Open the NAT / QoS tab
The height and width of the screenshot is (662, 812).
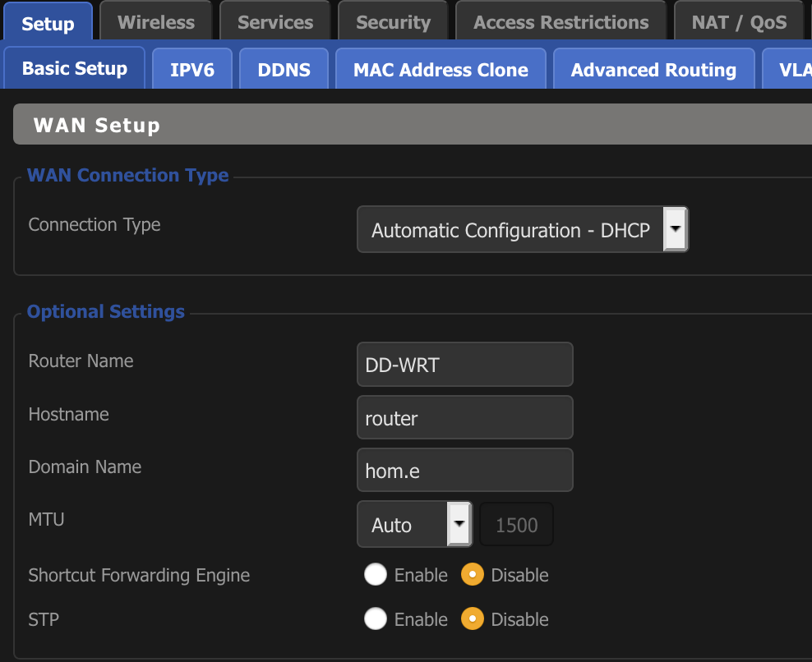coord(738,22)
